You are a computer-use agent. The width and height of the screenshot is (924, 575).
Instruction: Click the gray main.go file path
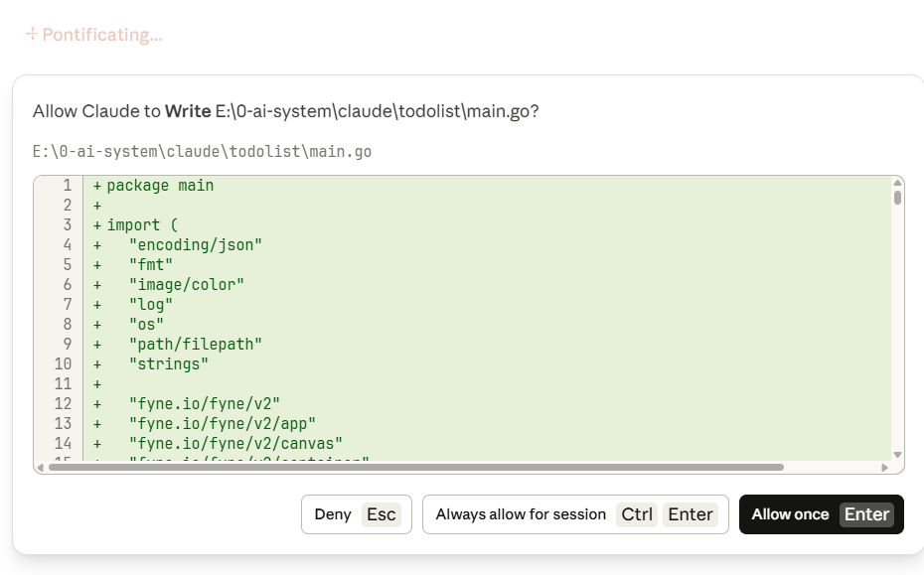[x=202, y=152]
